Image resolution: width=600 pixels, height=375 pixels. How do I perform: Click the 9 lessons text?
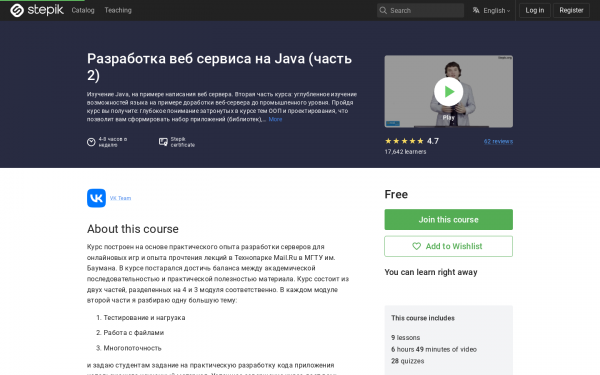(406, 338)
